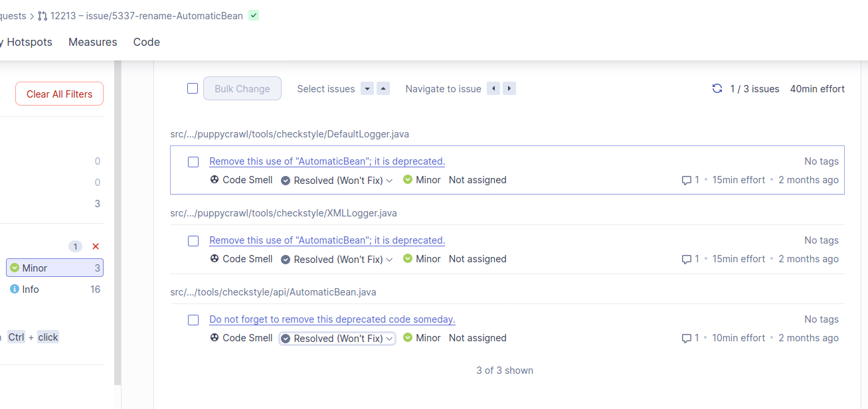Select the Minor severity filter
Screen dimensions: 868x409
[54, 268]
